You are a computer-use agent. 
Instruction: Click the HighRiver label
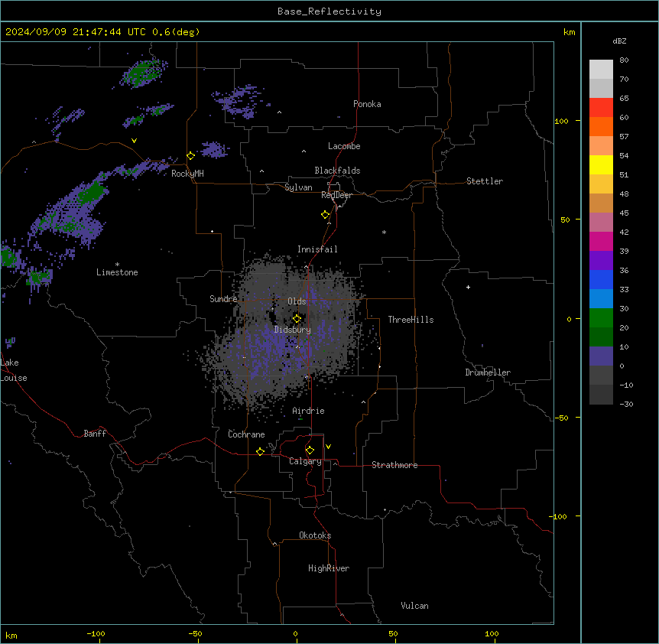tap(329, 568)
